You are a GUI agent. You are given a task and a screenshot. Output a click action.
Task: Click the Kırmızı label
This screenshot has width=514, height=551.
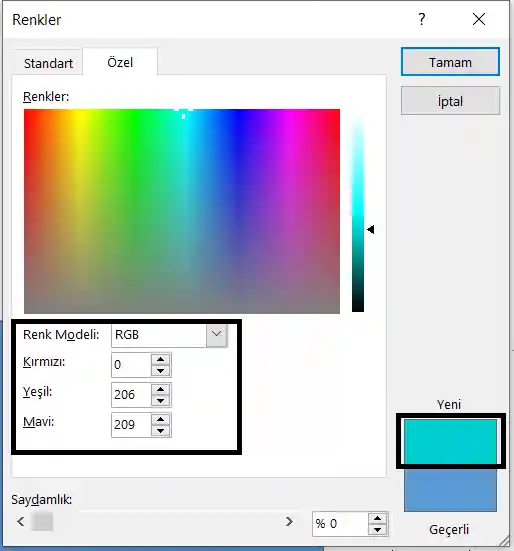[44, 362]
